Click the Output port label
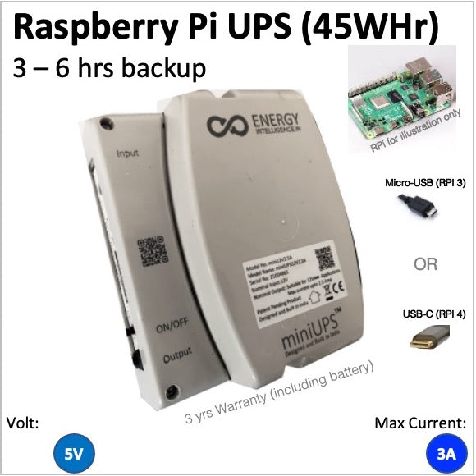The image size is (476, 476). [177, 355]
